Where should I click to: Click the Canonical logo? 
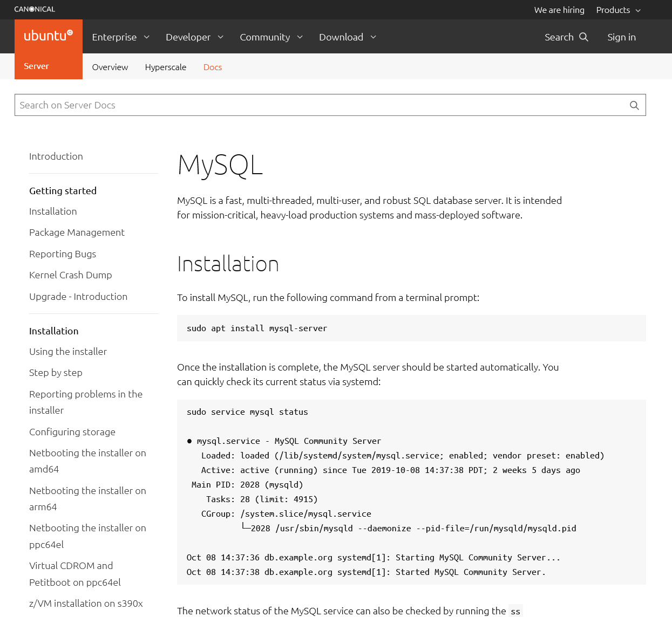[x=35, y=9]
